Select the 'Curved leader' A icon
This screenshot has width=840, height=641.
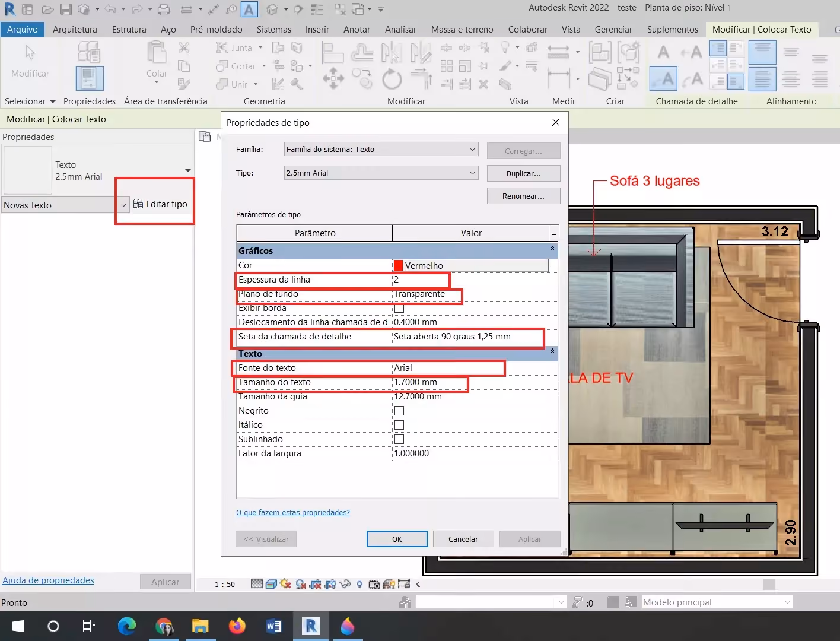coord(692,78)
